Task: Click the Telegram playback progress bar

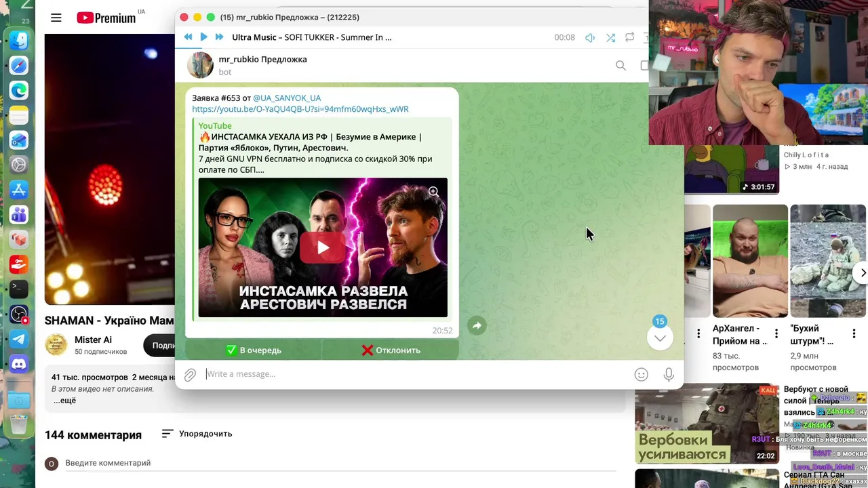Action: [x=412, y=49]
